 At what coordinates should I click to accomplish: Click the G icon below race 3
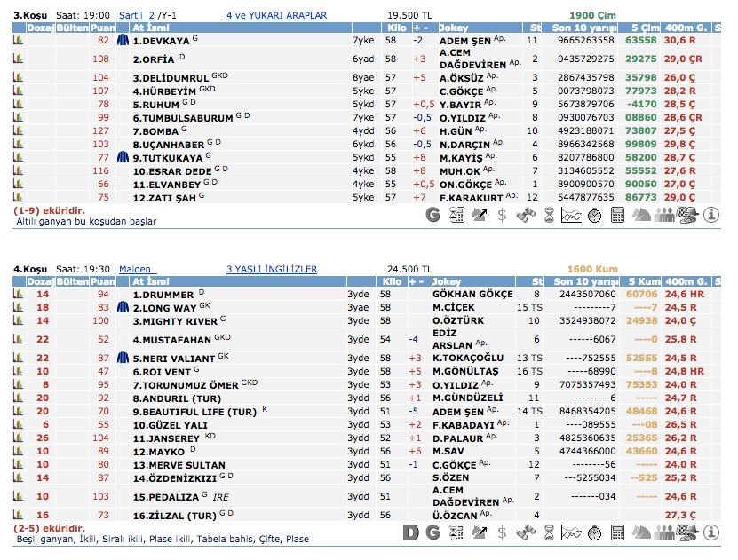point(433,214)
